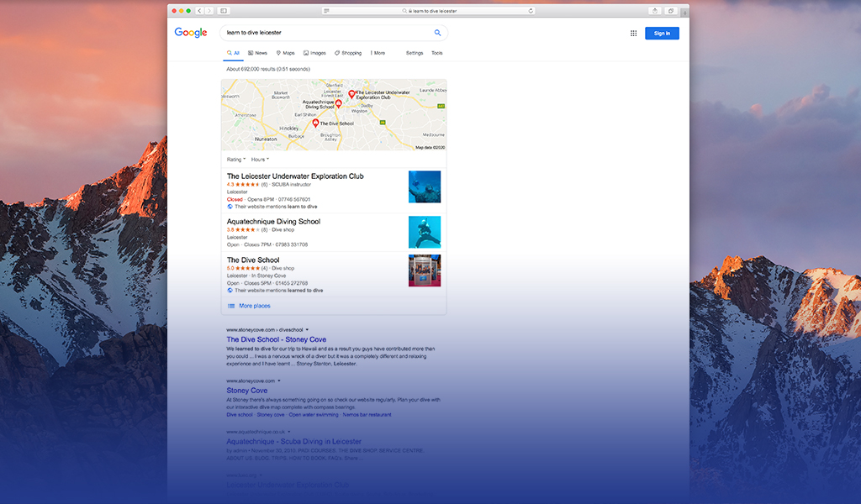Viewport: 861px width, 504px height.
Task: Click the Leicester Underwater Exploration Club map pin
Action: pyautogui.click(x=352, y=94)
